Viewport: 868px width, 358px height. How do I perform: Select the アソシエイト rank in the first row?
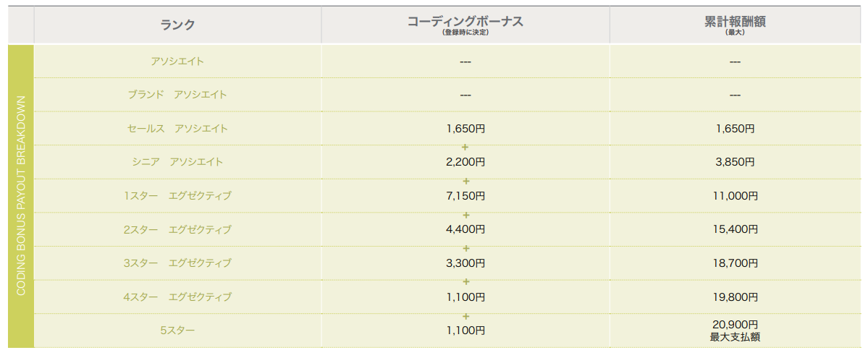click(x=177, y=61)
